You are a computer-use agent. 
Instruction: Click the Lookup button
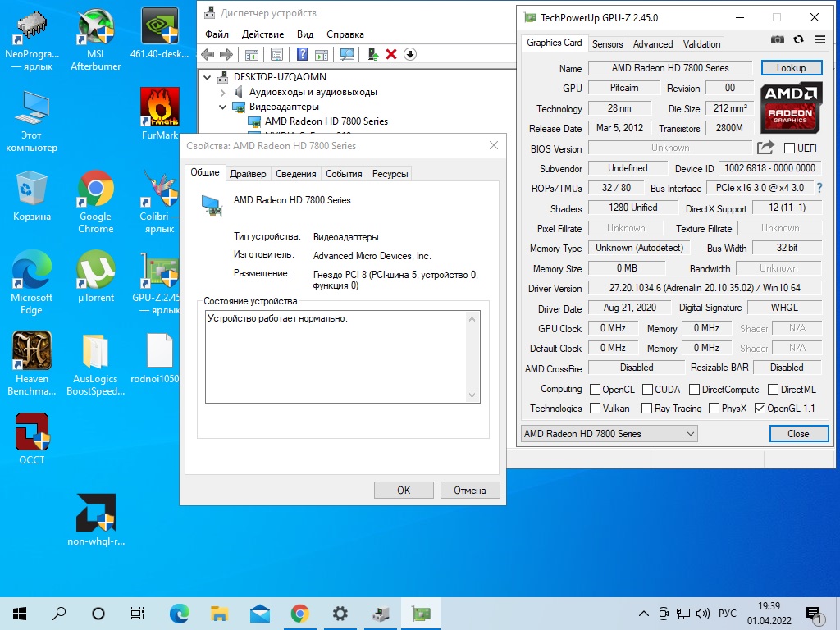pyautogui.click(x=791, y=68)
